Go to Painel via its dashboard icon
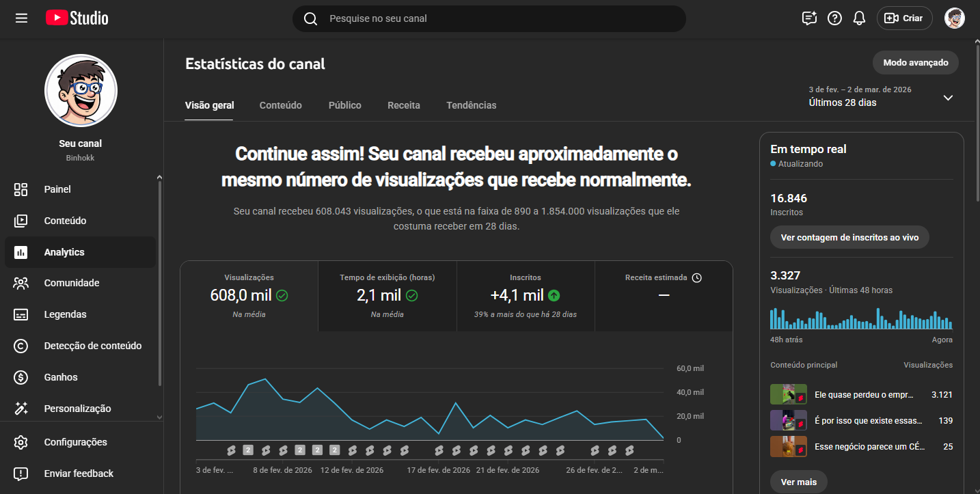Image resolution: width=980 pixels, height=494 pixels. [x=21, y=189]
